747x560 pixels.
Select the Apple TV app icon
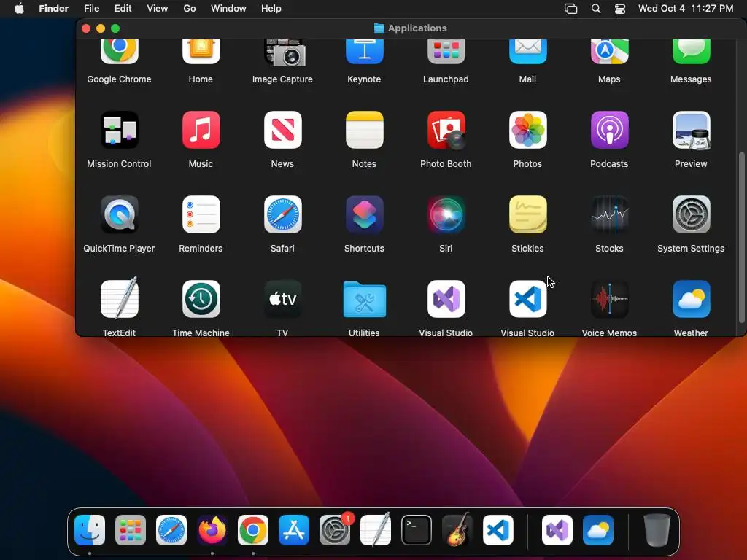[282, 299]
